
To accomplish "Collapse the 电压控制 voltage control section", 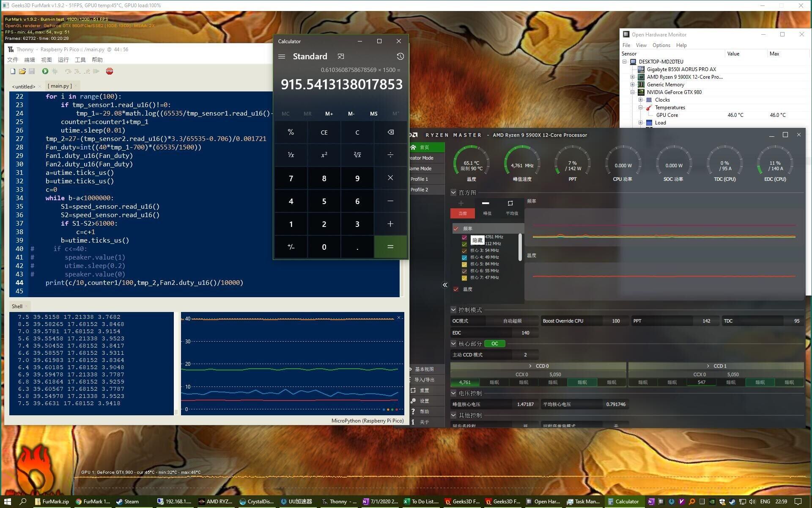I will pyautogui.click(x=453, y=393).
